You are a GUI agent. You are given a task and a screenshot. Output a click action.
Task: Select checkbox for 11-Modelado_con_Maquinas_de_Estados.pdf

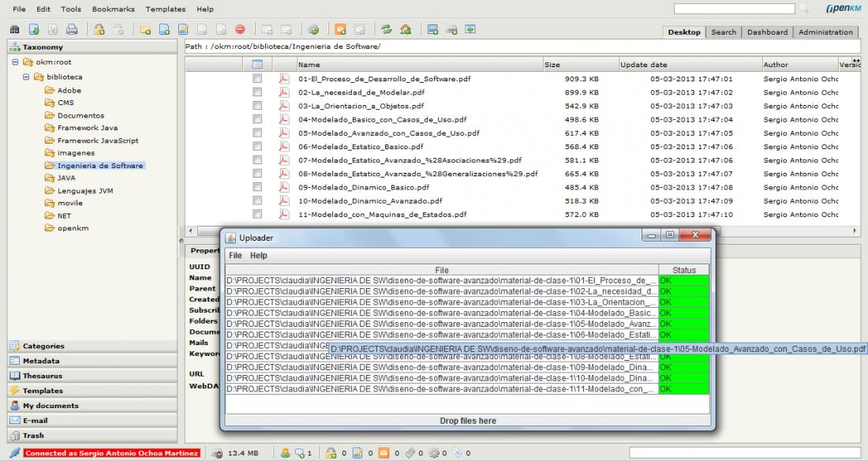[256, 214]
